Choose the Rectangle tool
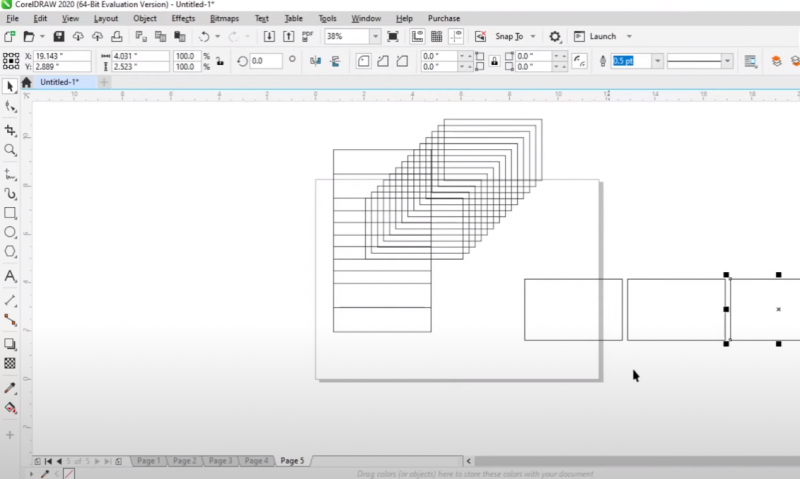The width and height of the screenshot is (800, 479). tap(10, 213)
